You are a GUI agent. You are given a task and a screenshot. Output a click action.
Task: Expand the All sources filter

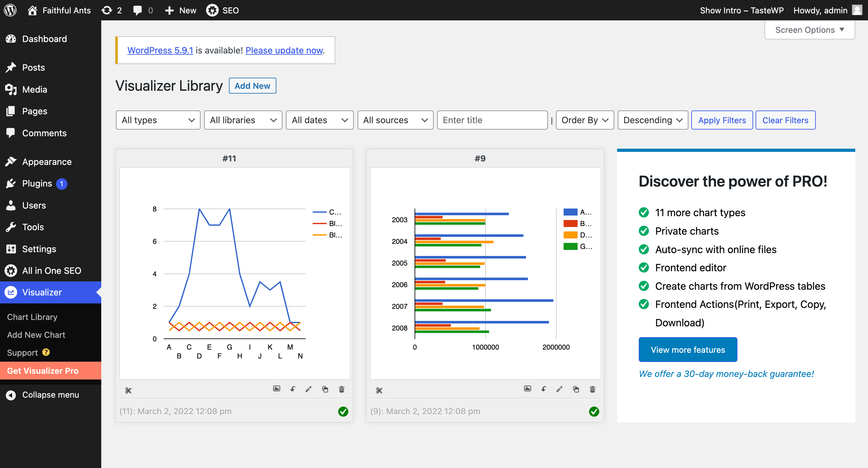395,120
